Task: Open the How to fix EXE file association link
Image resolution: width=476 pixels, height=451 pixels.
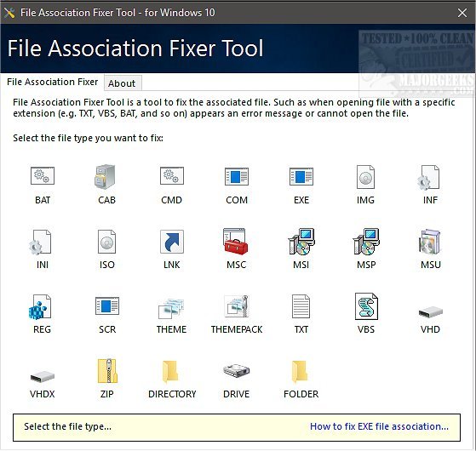Action: [379, 426]
